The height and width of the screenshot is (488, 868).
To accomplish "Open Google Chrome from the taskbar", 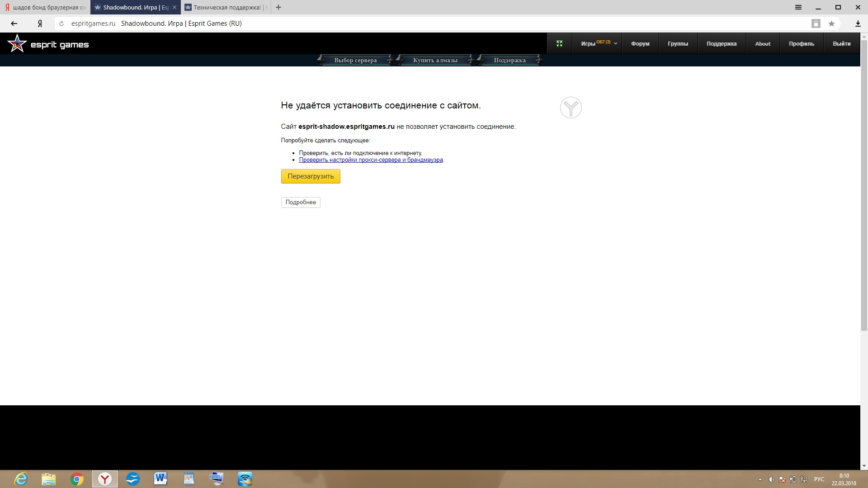I will (77, 479).
